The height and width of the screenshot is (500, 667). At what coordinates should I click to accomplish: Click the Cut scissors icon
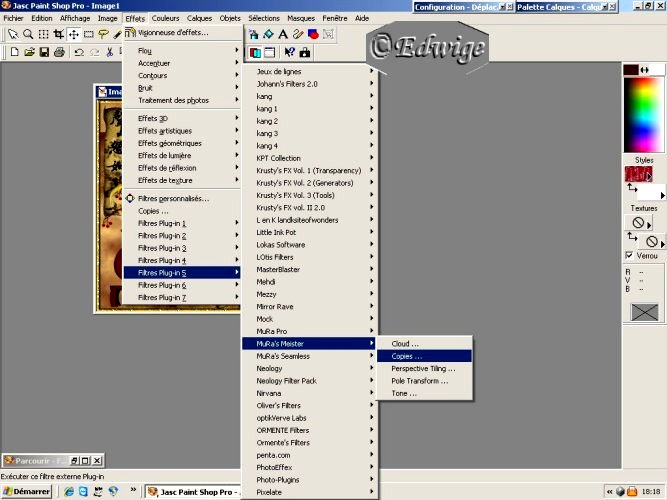[x=110, y=52]
